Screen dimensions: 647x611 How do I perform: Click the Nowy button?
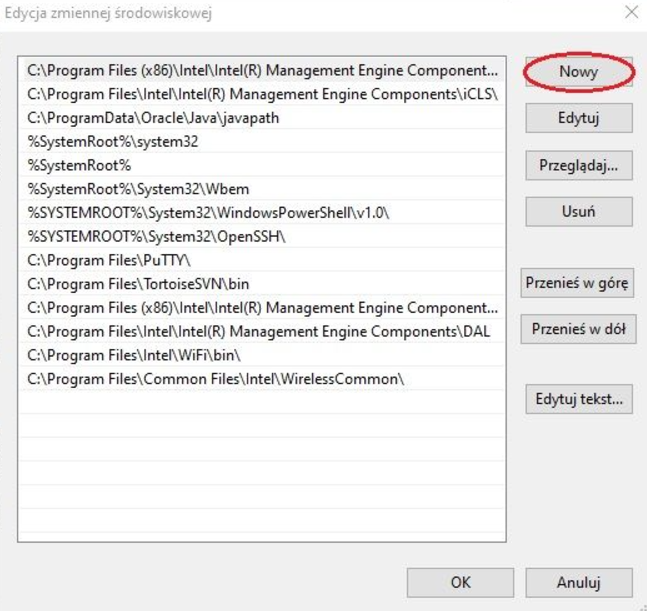click(578, 72)
